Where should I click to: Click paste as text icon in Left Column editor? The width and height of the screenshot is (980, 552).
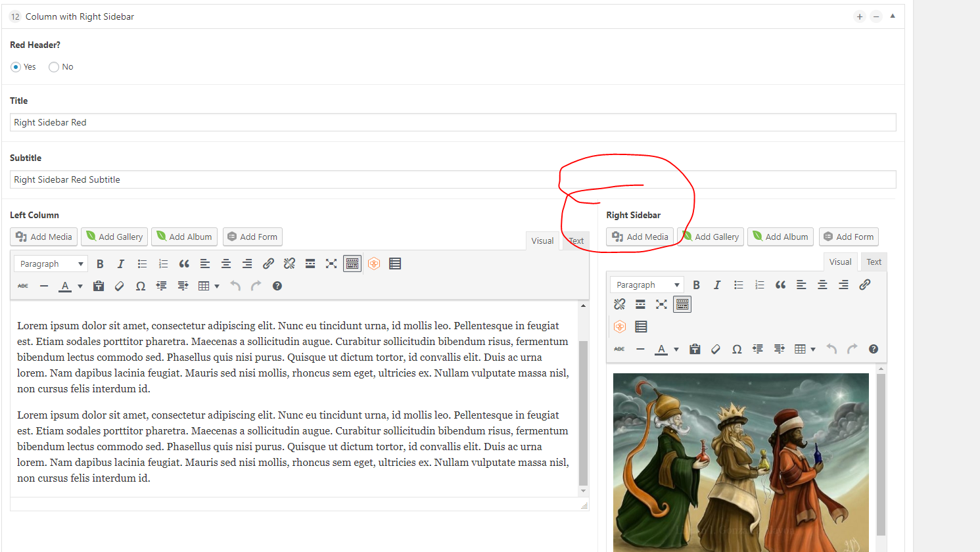click(x=99, y=287)
